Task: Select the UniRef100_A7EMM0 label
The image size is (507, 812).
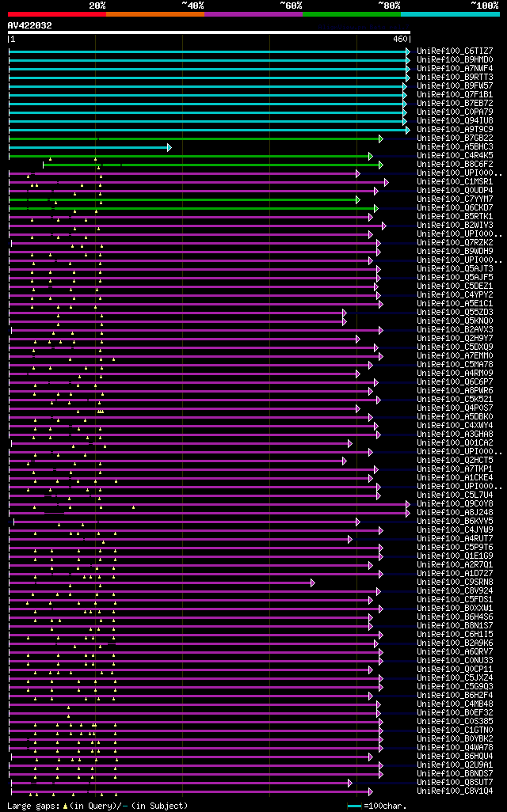Action: coord(456,356)
